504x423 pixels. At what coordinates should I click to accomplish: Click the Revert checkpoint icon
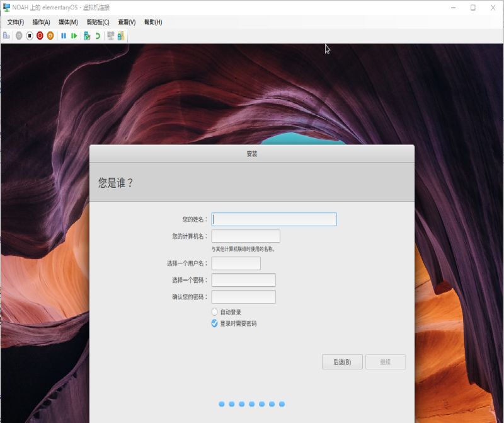click(98, 36)
